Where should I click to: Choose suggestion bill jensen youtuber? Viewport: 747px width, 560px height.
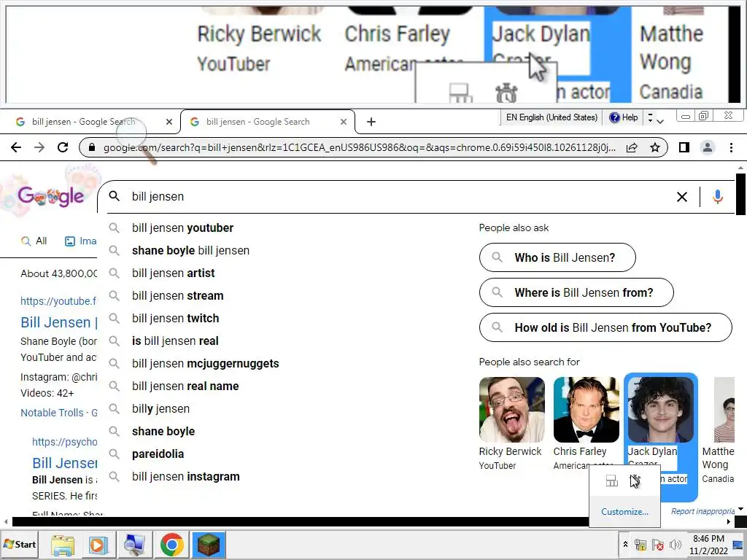[x=182, y=227]
